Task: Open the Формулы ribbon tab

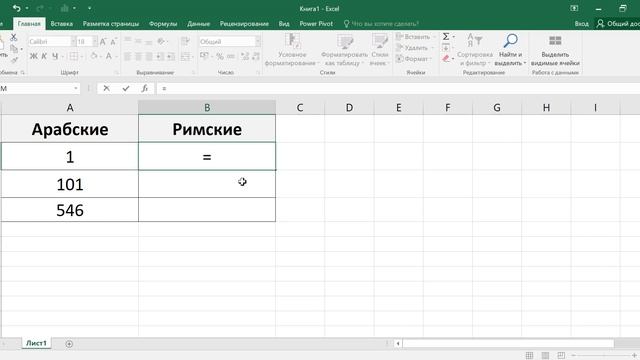Action: (163, 24)
